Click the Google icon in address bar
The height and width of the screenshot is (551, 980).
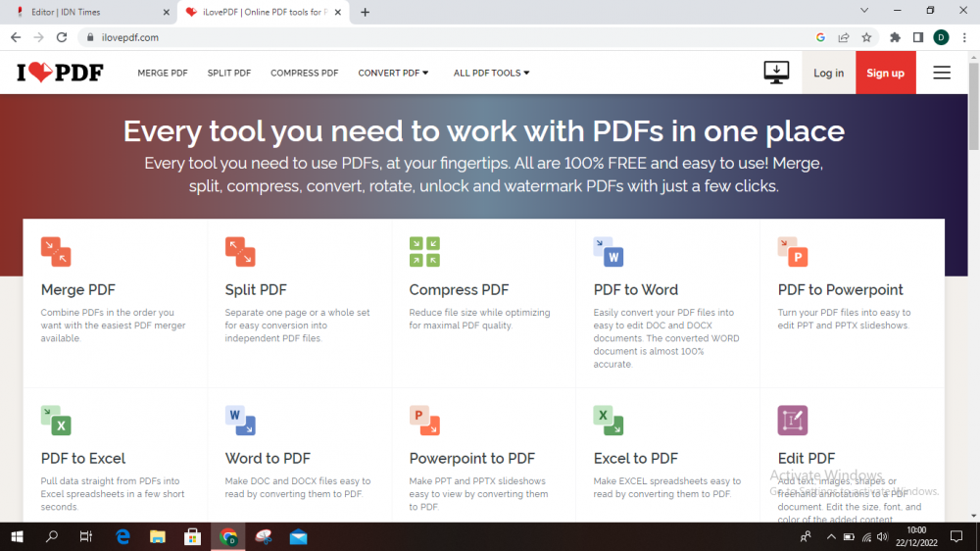(x=820, y=37)
